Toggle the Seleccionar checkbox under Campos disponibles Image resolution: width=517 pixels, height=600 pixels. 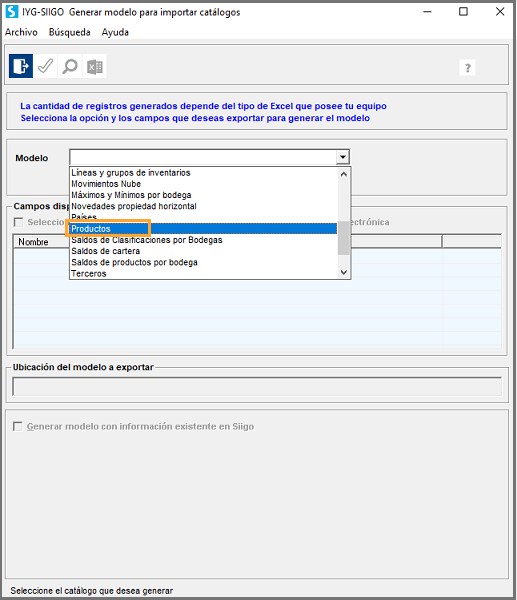tap(18, 222)
